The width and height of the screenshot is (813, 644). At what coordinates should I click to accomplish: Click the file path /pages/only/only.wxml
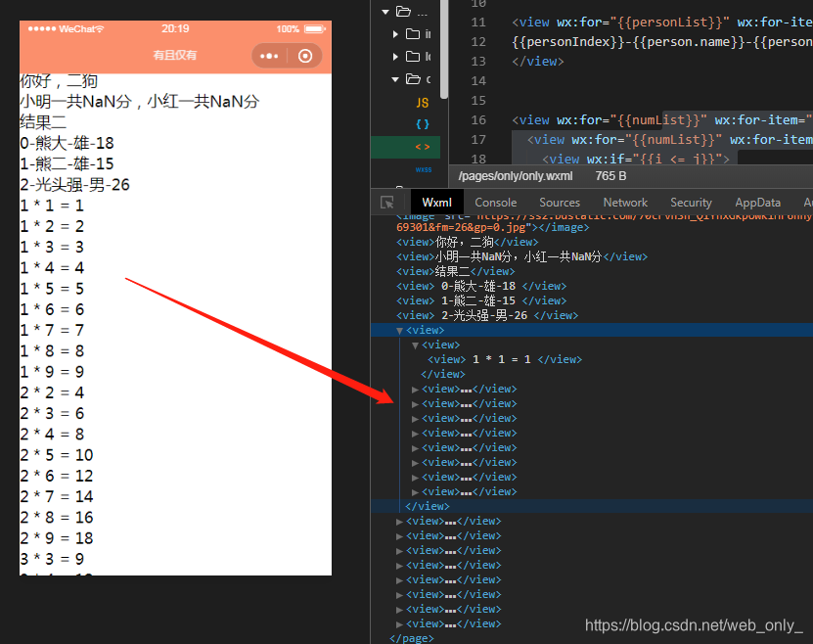tap(516, 176)
